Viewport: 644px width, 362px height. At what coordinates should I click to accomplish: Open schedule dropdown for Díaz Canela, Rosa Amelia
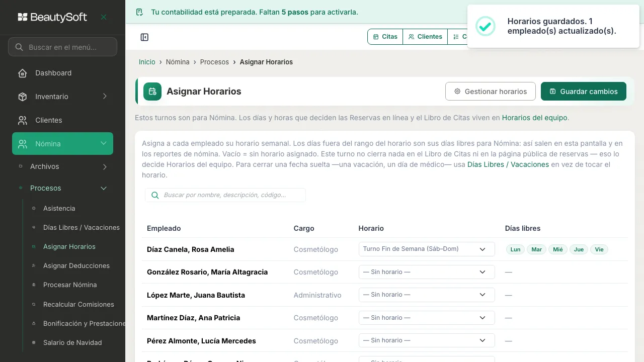coord(427,249)
